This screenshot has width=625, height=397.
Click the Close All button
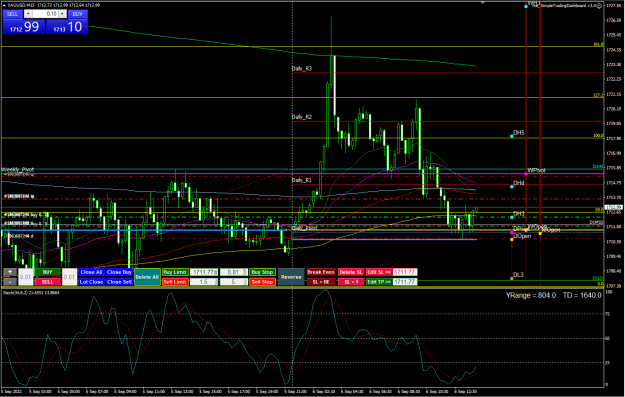coord(91,272)
